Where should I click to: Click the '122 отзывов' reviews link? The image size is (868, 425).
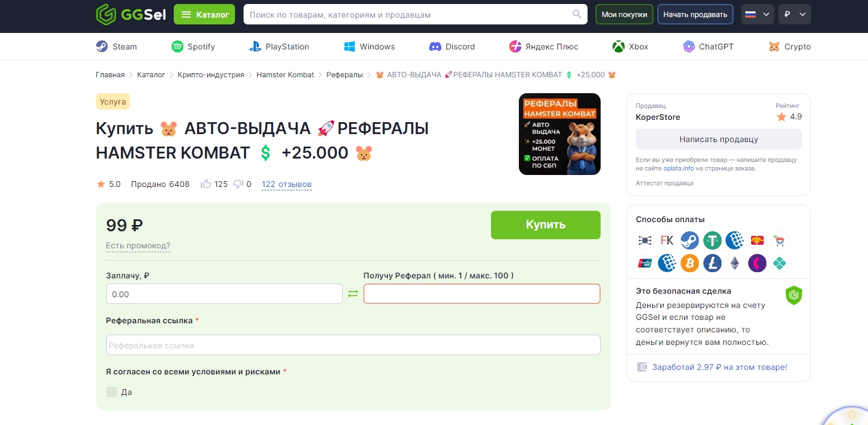click(x=286, y=184)
